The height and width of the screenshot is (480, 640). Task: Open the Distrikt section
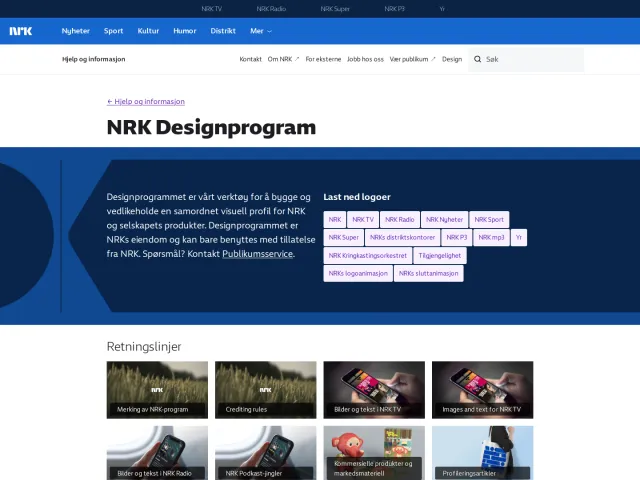click(x=223, y=31)
